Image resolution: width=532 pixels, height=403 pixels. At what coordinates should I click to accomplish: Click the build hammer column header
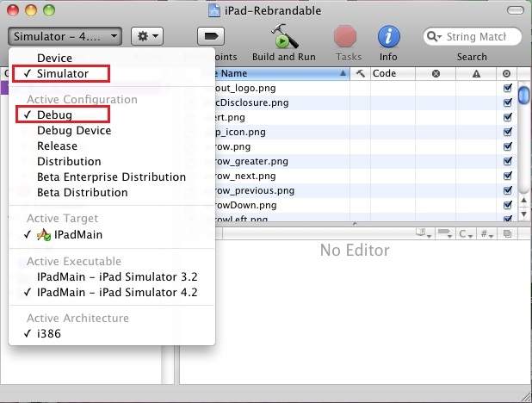click(x=360, y=74)
